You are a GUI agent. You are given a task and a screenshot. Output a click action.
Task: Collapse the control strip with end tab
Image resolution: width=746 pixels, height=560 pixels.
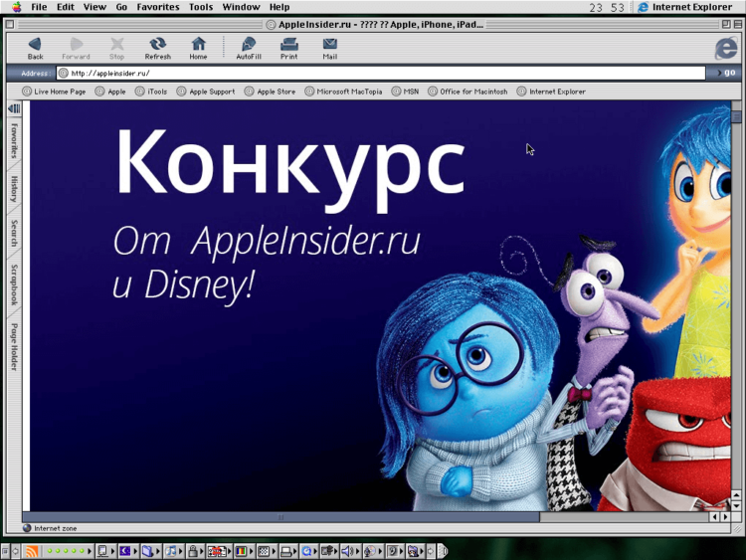coord(443,551)
